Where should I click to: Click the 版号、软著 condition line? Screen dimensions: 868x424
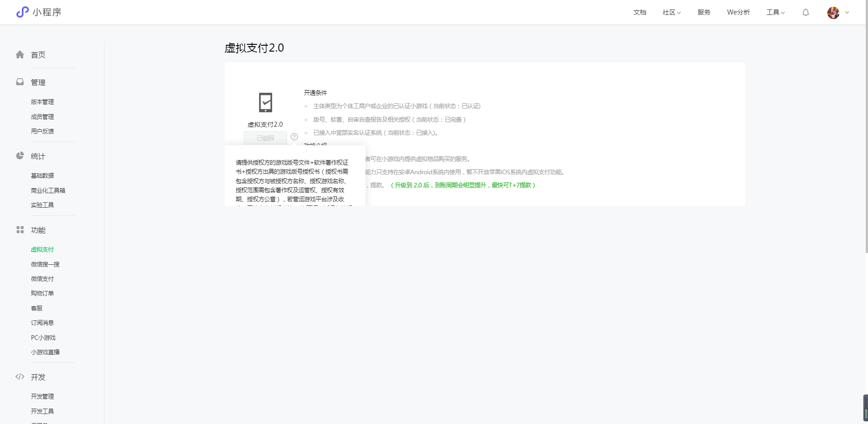[x=389, y=119]
